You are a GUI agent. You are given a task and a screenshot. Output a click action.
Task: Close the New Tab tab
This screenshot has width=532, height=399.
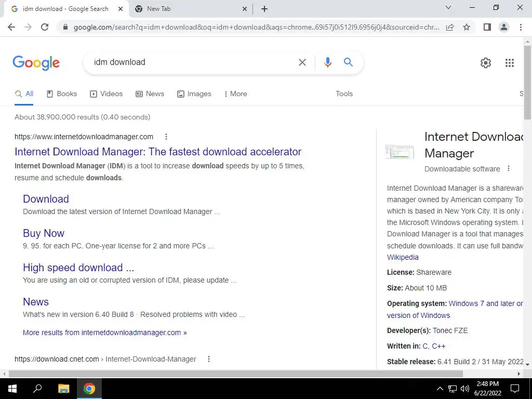(245, 9)
